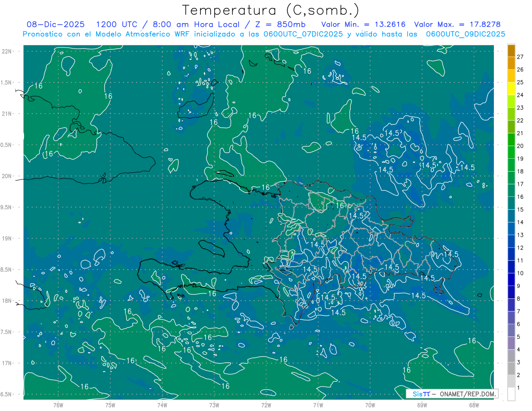Click the "ONAMET/REP.DOM." credit label
This screenshot has width=532, height=411.
tap(468, 394)
